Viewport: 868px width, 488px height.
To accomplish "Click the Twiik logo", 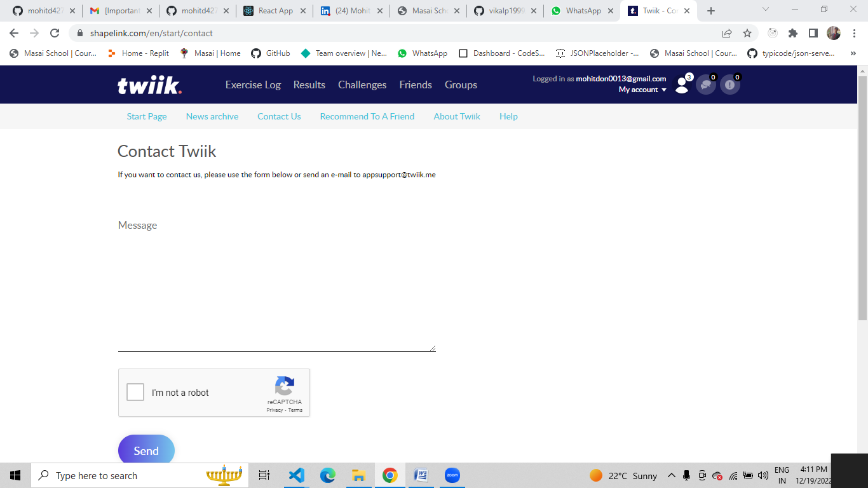I will tap(149, 85).
